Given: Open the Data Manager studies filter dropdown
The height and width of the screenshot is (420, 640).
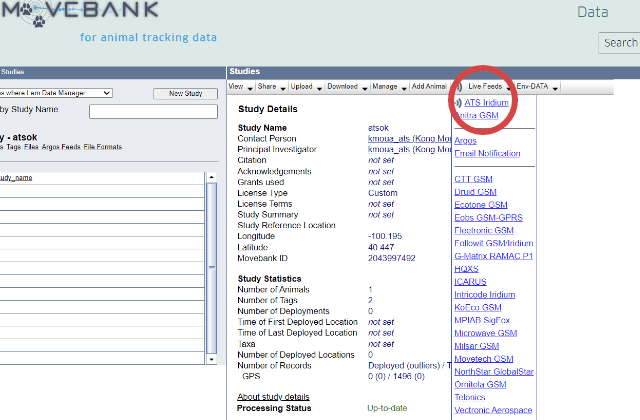Looking at the screenshot, I should 56,93.
